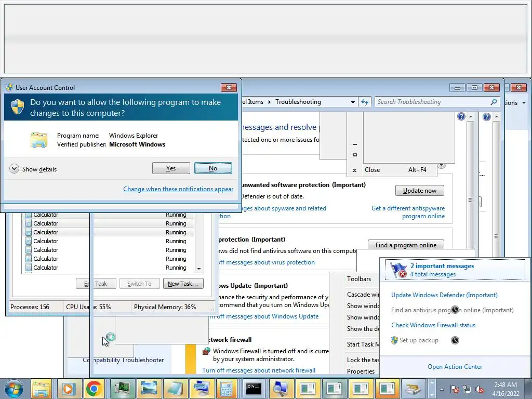The image size is (532, 399).
Task: Click New Task... in Task Manager
Action: (183, 284)
